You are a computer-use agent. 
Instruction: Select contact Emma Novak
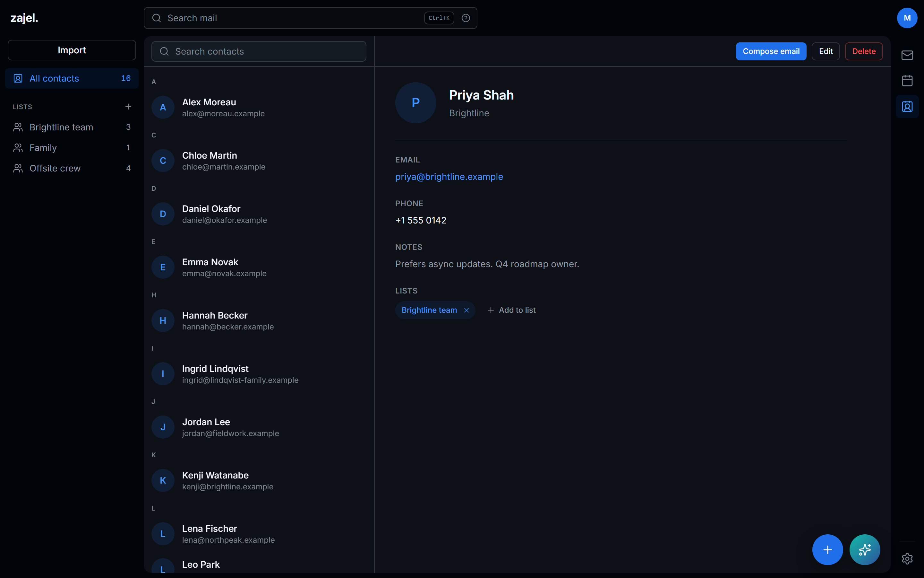click(x=259, y=267)
